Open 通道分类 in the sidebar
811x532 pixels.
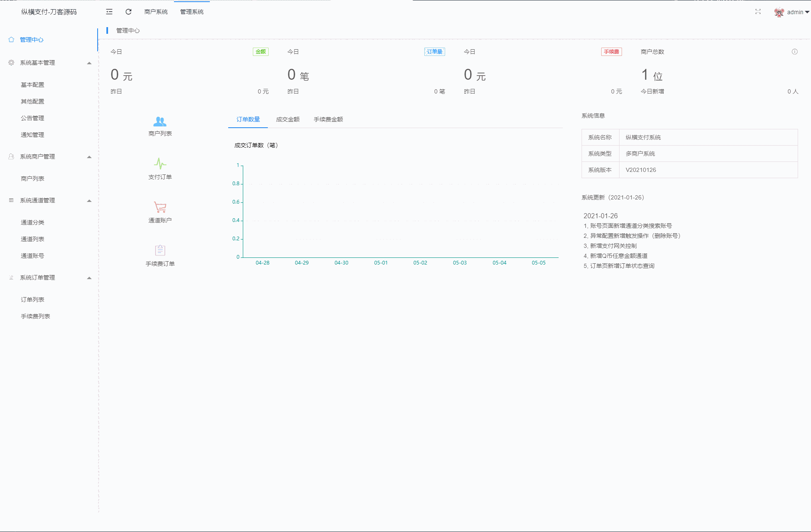[33, 222]
